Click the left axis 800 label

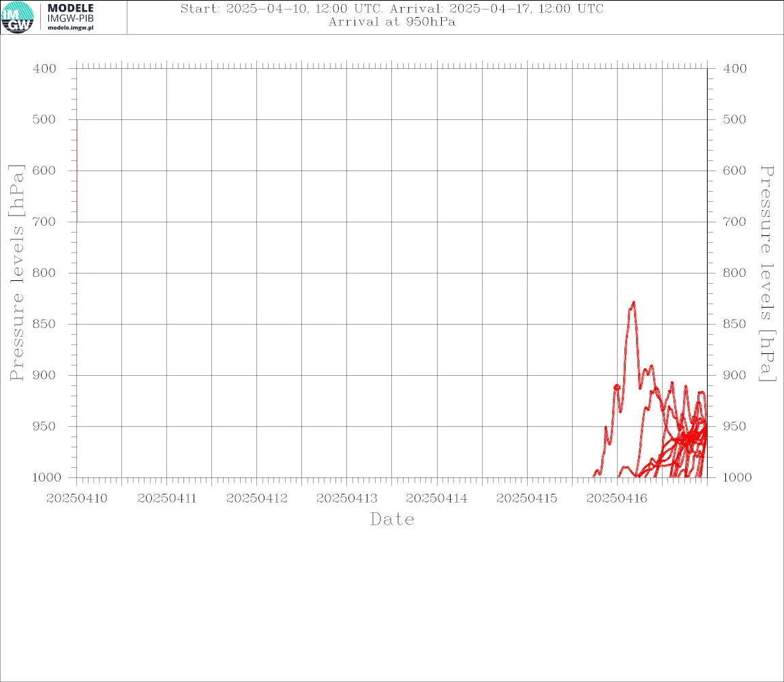(44, 273)
